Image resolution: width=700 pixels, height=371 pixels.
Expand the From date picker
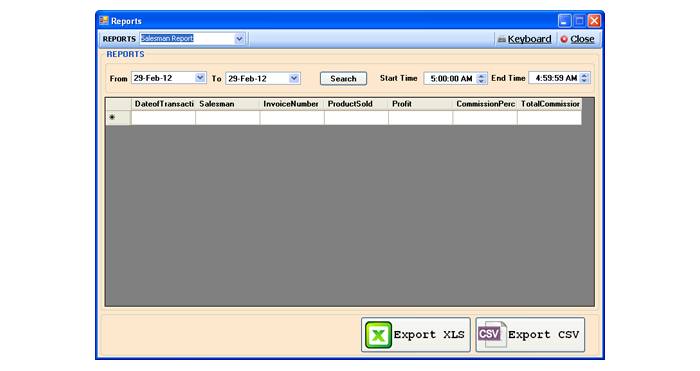[200, 78]
